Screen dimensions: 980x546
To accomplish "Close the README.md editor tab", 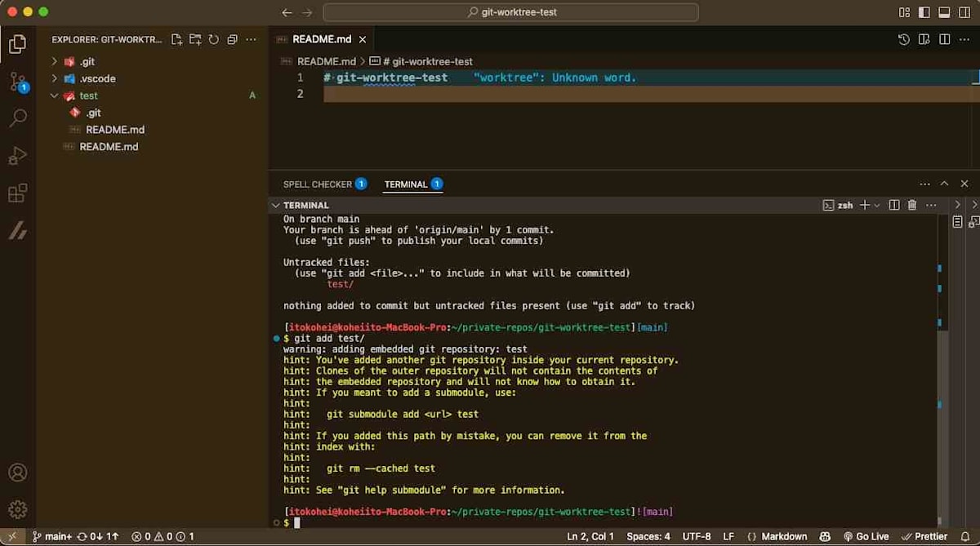I will coord(363,39).
